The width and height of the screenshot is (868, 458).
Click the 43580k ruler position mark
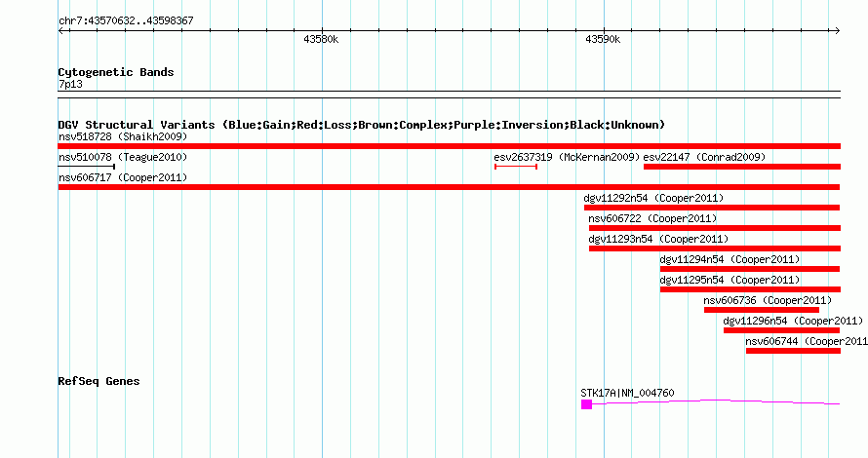321,39
